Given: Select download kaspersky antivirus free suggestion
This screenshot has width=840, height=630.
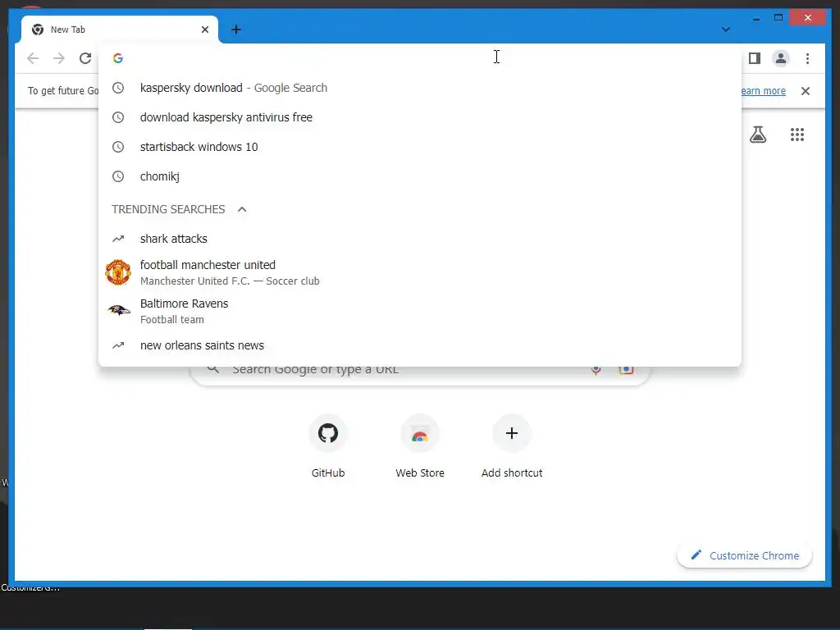Looking at the screenshot, I should click(420, 117).
